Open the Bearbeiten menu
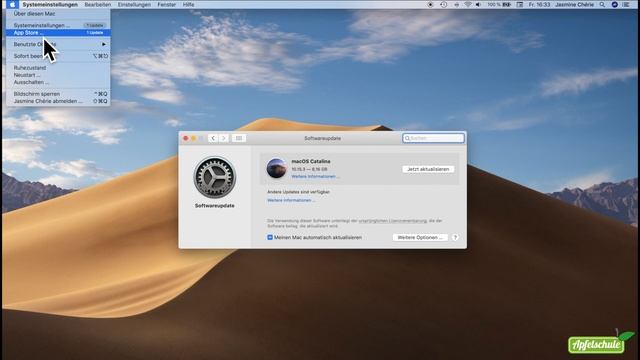Screen dimensions: 640x360 (98, 4)
